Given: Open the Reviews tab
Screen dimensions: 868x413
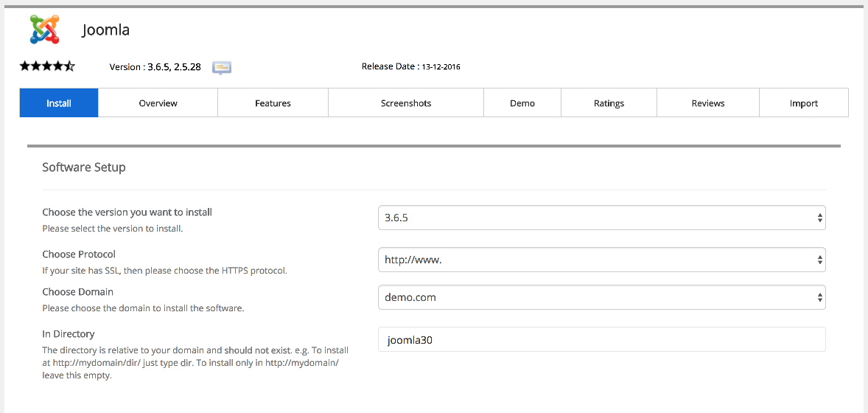Looking at the screenshot, I should pyautogui.click(x=708, y=103).
